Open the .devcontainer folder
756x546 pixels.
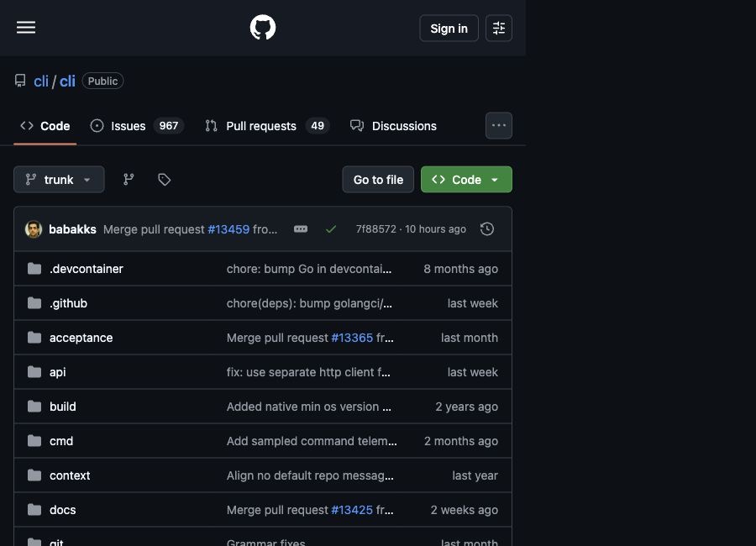(87, 269)
